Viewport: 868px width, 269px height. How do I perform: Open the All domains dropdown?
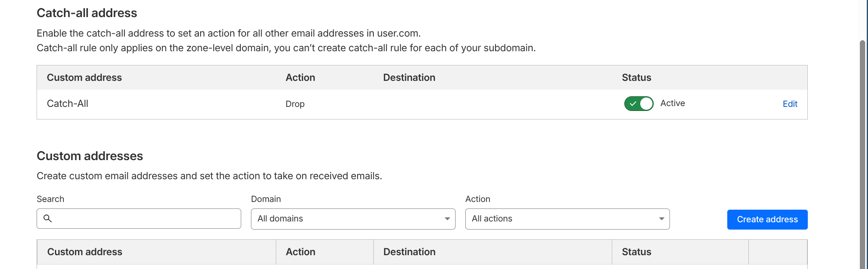point(353,219)
